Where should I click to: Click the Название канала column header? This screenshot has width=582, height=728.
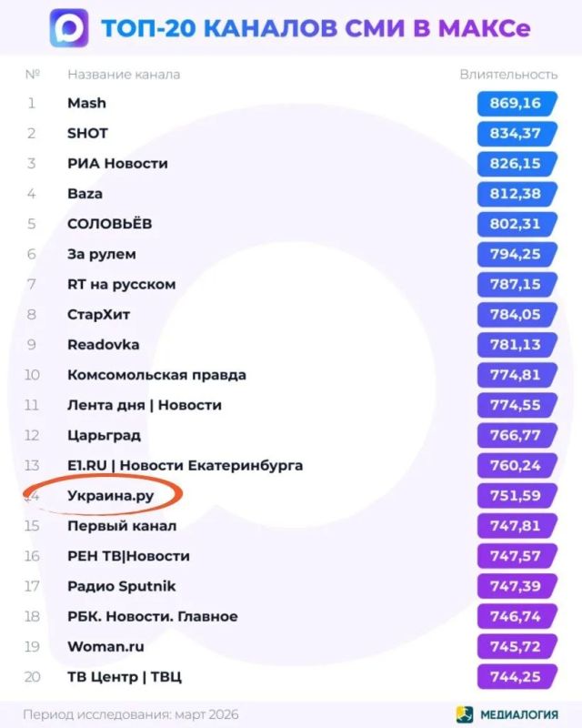(124, 75)
